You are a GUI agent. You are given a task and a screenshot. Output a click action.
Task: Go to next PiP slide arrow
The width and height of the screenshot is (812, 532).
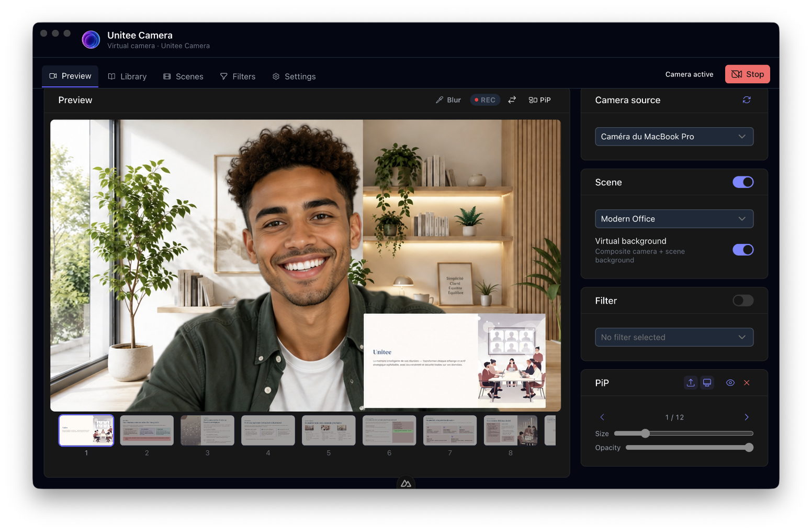[747, 417]
